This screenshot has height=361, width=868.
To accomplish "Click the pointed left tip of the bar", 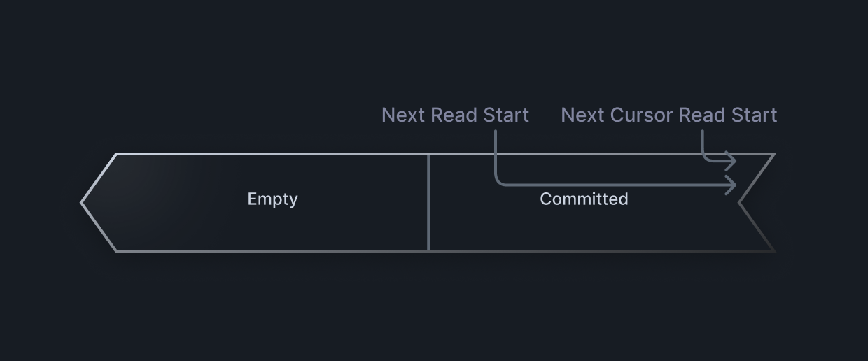I will point(83,203).
